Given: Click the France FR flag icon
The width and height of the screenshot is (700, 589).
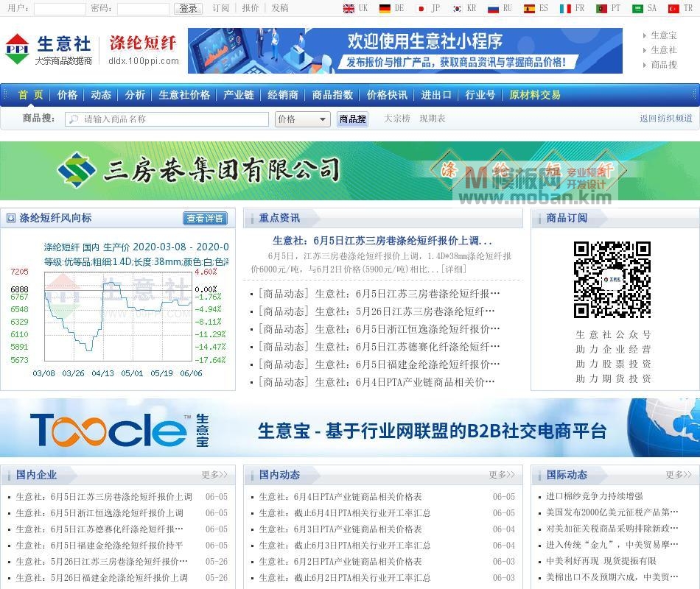Looking at the screenshot, I should (565, 9).
